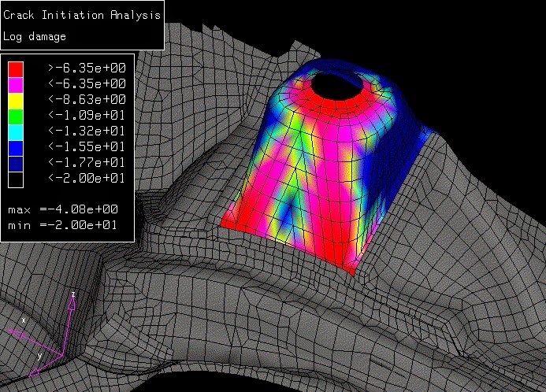Image resolution: width=546 pixels, height=392 pixels.
Task: Click the x-axis arrow of the triad
Action: [35, 342]
